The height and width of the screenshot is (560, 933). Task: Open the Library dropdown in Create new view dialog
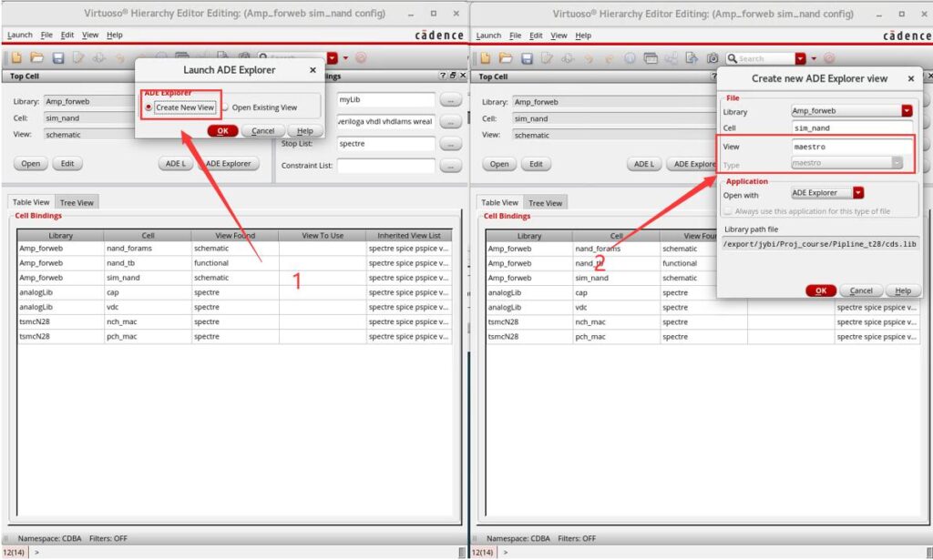click(907, 110)
